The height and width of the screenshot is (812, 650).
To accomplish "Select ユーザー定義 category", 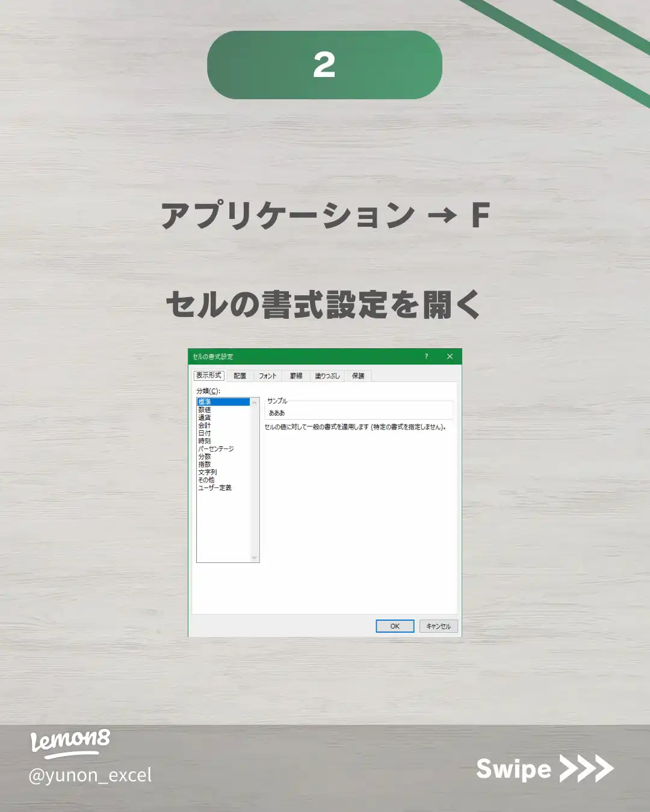I will pyautogui.click(x=215, y=488).
